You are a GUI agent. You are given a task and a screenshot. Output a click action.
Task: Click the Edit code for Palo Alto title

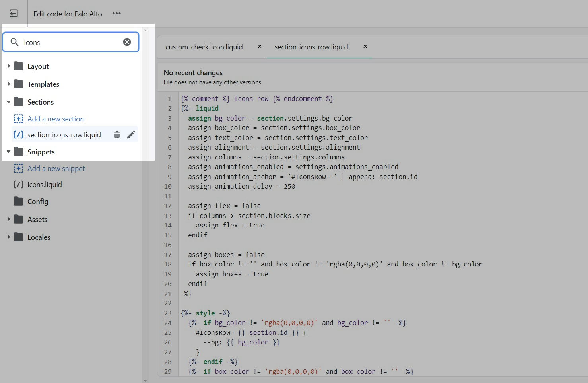coord(68,14)
